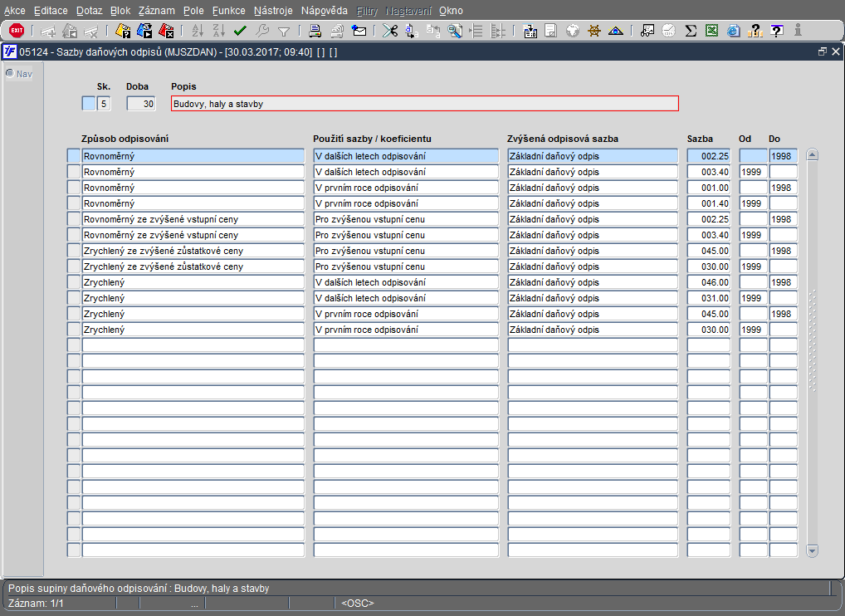Click the Popis field 'Budovy, haly a stavby'
This screenshot has width=845, height=616.
(423, 104)
